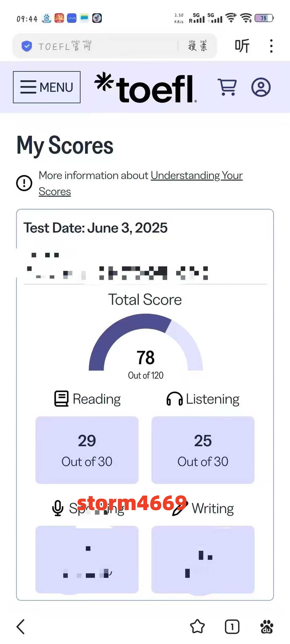Tap the Speaking microphone icon

click(58, 508)
